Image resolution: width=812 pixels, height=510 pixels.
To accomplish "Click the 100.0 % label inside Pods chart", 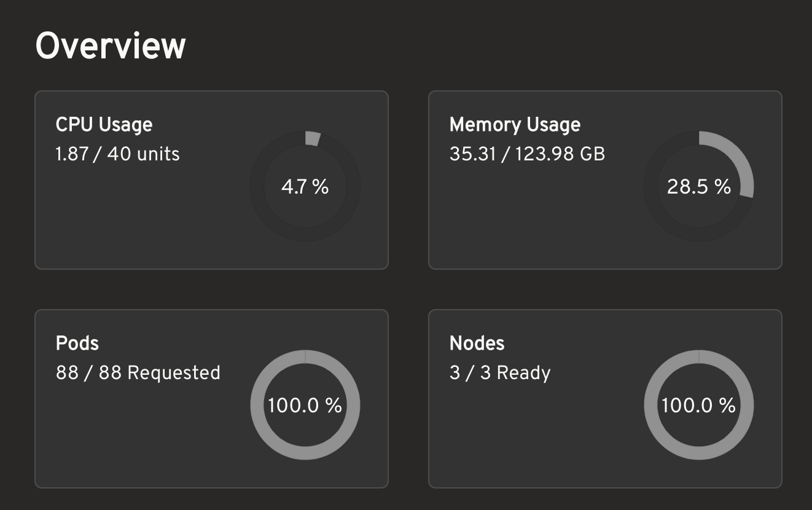I will [305, 406].
